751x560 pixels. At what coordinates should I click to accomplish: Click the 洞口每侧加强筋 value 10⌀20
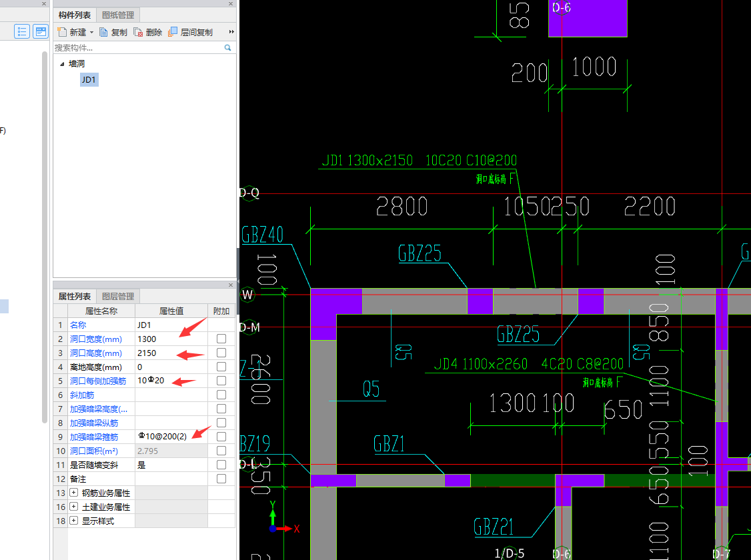pos(171,381)
